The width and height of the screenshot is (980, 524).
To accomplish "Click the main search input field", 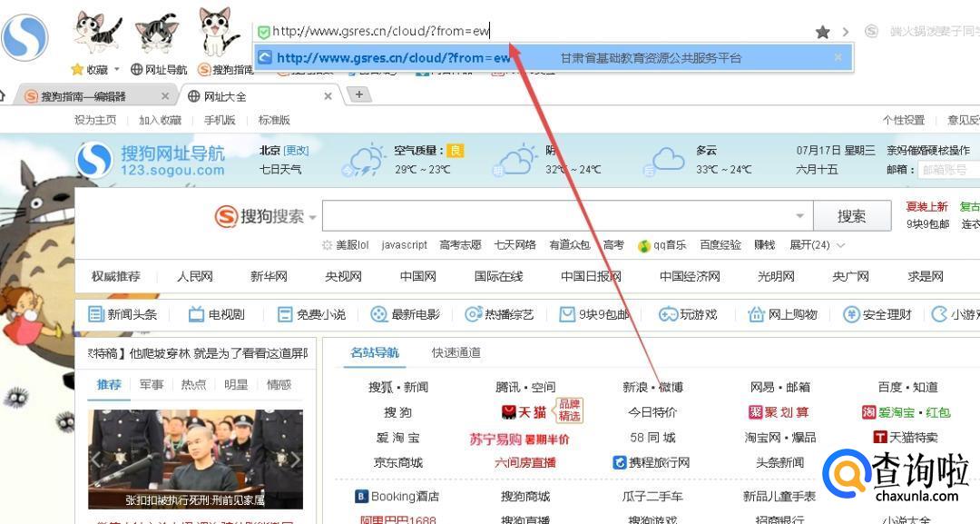I will [x=559, y=216].
